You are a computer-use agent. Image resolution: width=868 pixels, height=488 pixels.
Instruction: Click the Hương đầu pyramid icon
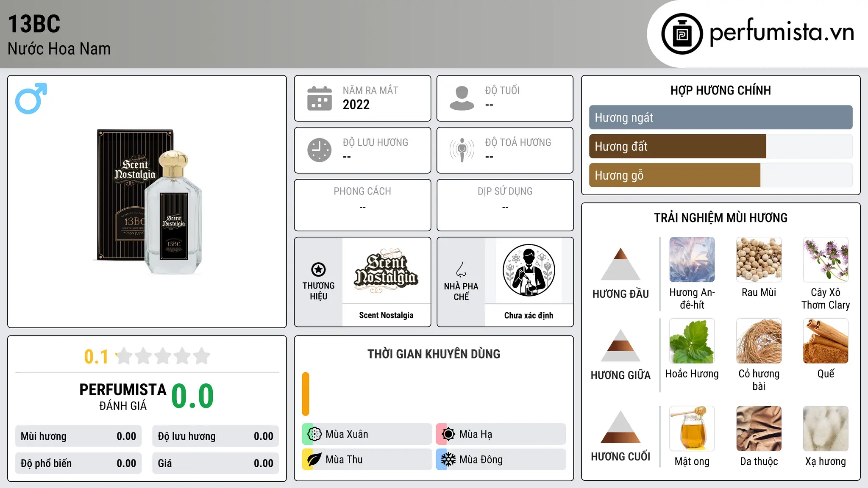click(x=620, y=263)
